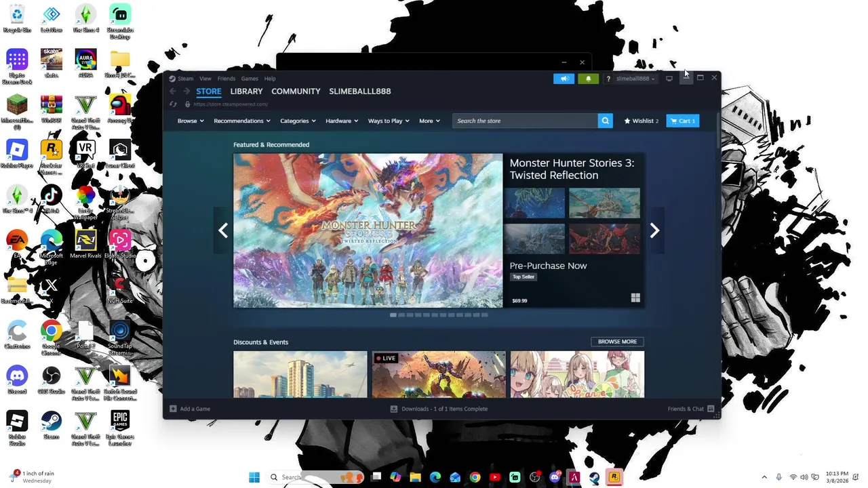Expand the Recommendations dropdown
This screenshot has height=488, width=868.
point(242,121)
